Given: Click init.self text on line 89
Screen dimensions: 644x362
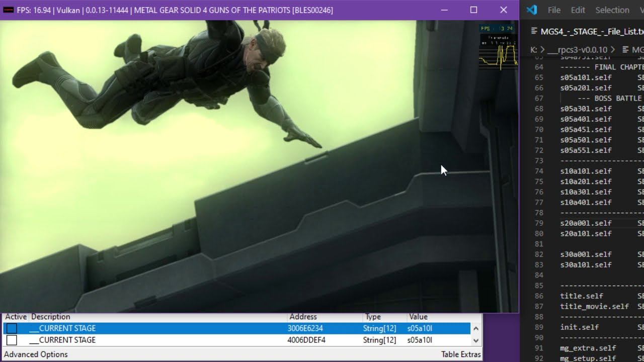Looking at the screenshot, I should 580,327.
